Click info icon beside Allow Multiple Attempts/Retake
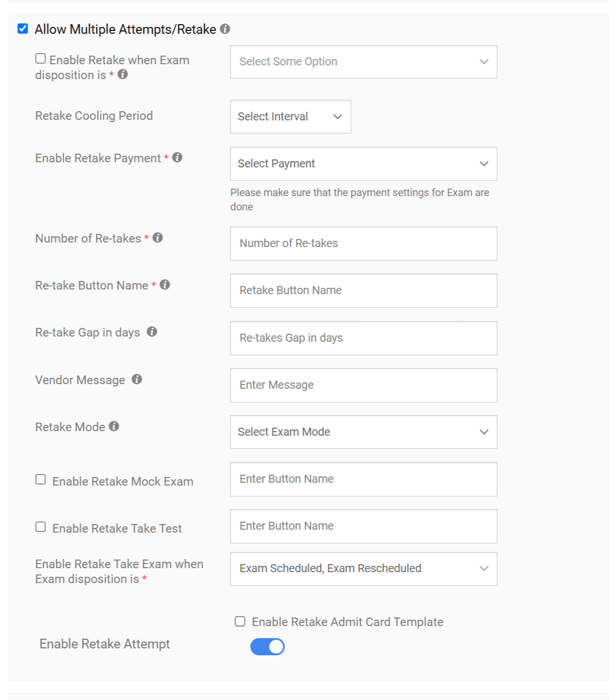 click(x=225, y=29)
